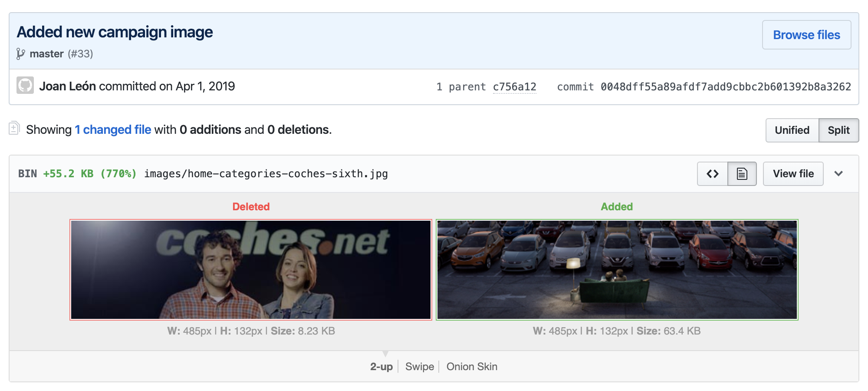Click the 'Added new campaign image' title
This screenshot has width=868, height=391.
pyautogui.click(x=115, y=32)
